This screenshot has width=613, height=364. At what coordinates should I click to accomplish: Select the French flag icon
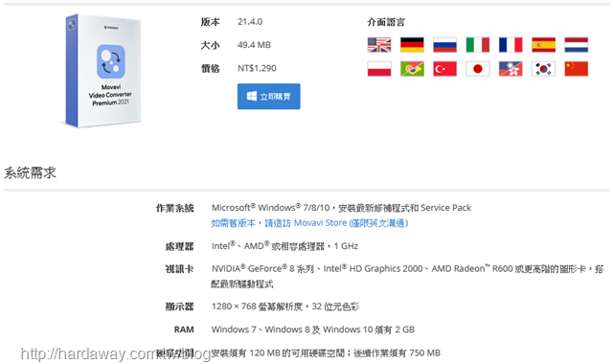[x=511, y=45]
